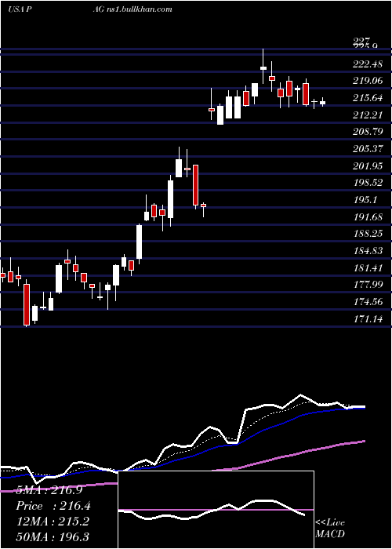
Task: Click the 184.83 price axis label
Action: pyautogui.click(x=368, y=252)
